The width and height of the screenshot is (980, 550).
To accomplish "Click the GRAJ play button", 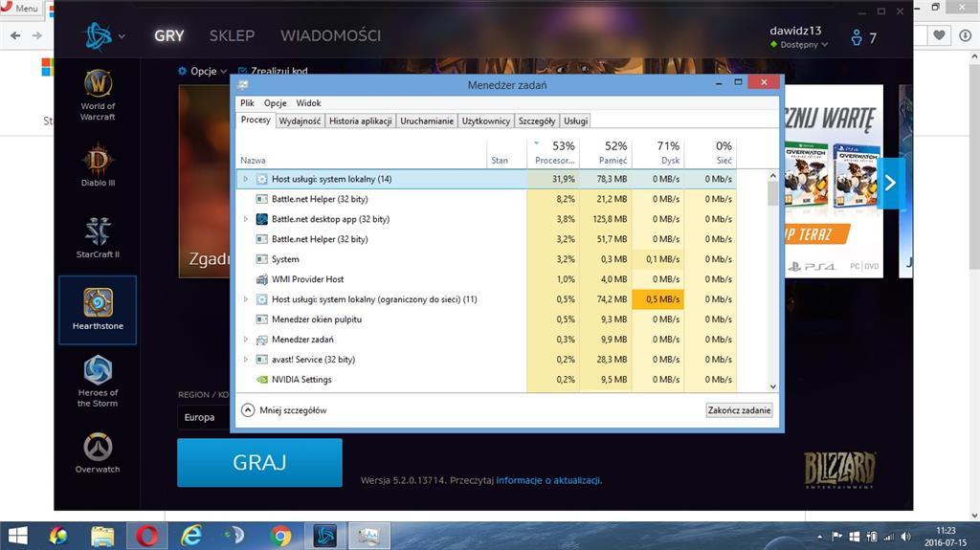I will point(259,463).
